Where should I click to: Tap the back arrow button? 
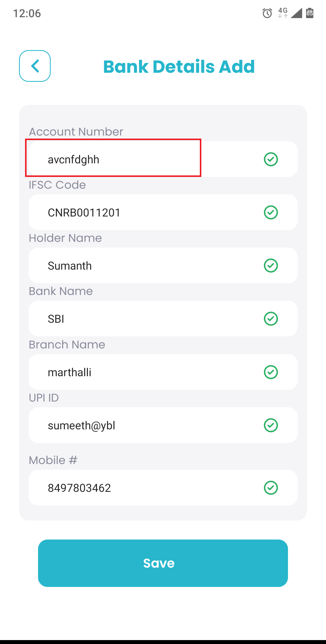(35, 66)
